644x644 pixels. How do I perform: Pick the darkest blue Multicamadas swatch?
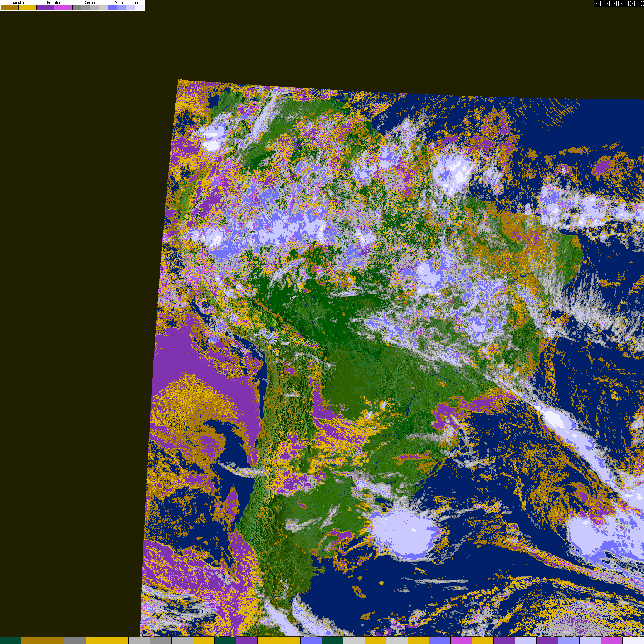[x=113, y=7]
